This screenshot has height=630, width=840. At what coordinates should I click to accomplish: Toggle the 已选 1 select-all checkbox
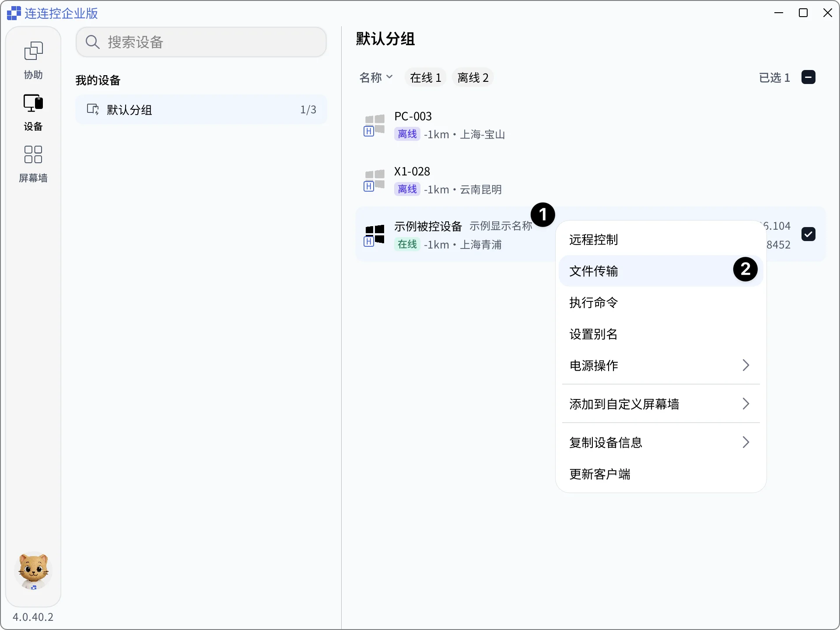[x=808, y=77]
